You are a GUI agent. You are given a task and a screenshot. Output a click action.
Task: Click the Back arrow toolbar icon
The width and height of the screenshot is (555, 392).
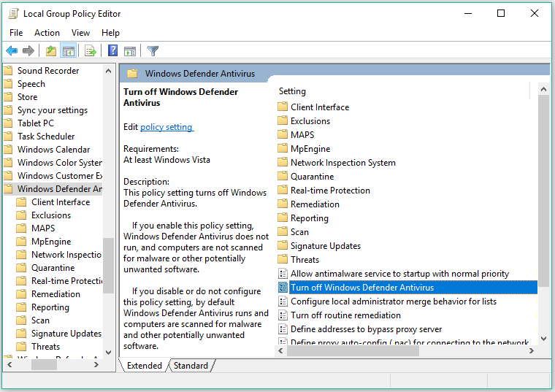pyautogui.click(x=12, y=51)
